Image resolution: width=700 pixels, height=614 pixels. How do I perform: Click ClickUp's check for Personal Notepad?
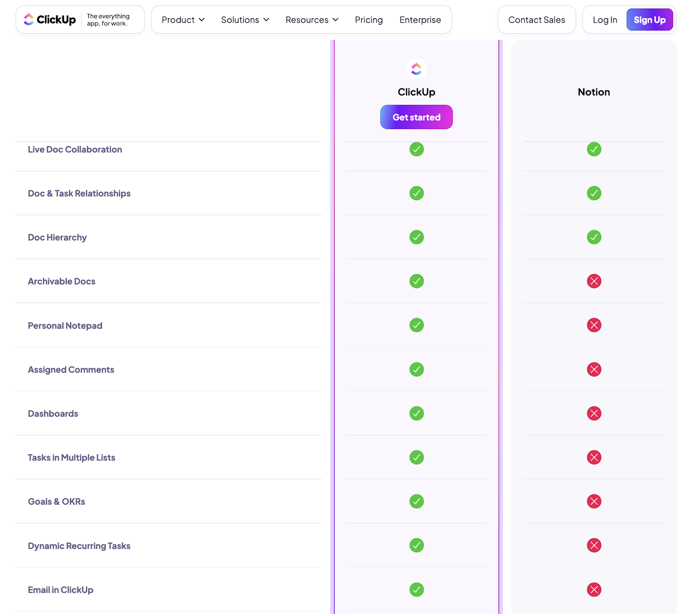[x=416, y=325]
